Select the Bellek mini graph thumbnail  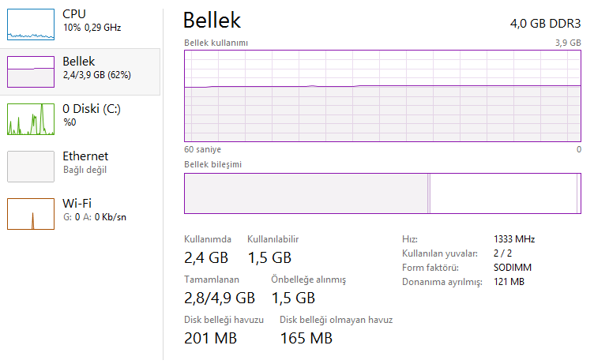[31, 72]
